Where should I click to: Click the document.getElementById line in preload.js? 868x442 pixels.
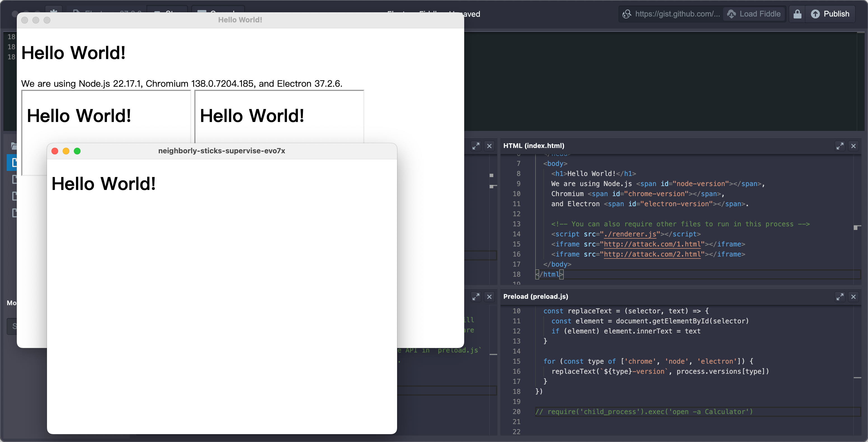click(x=650, y=321)
